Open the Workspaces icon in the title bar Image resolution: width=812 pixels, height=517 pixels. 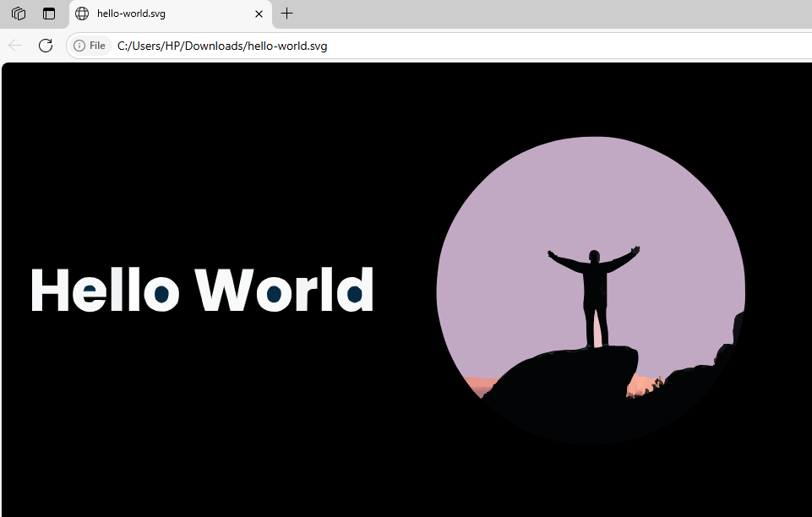coord(19,14)
